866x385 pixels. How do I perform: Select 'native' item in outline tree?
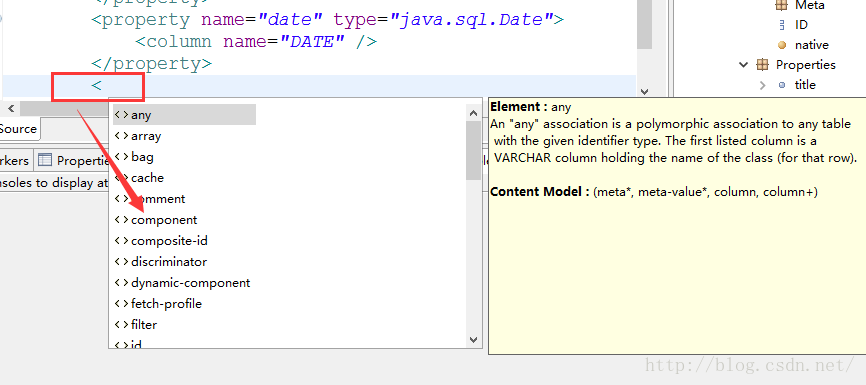(x=812, y=45)
